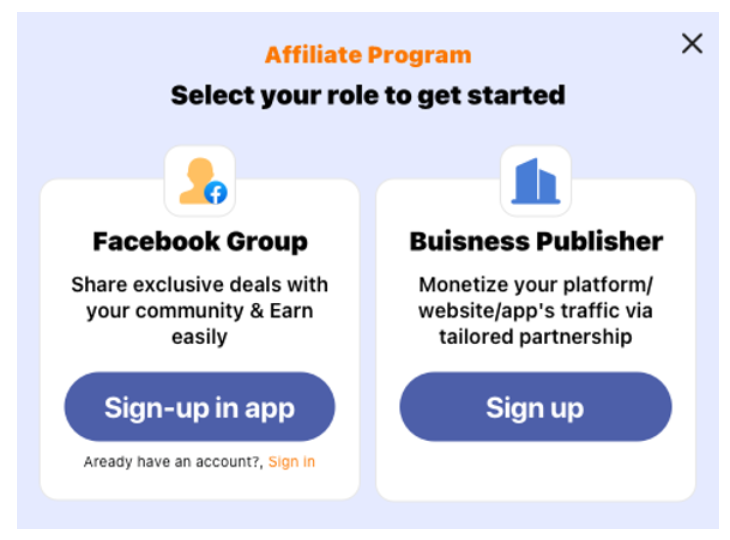Click the word "easily" in Facebook card
730x540 pixels.
200,337
